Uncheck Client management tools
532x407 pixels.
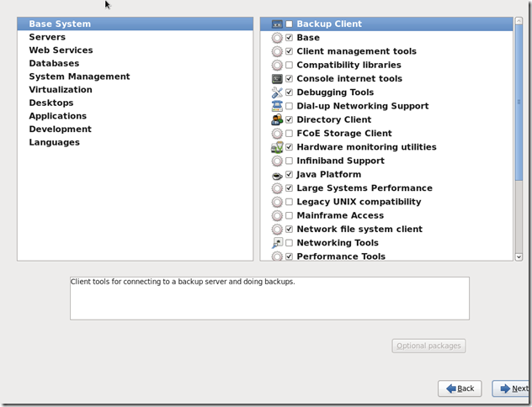click(289, 51)
